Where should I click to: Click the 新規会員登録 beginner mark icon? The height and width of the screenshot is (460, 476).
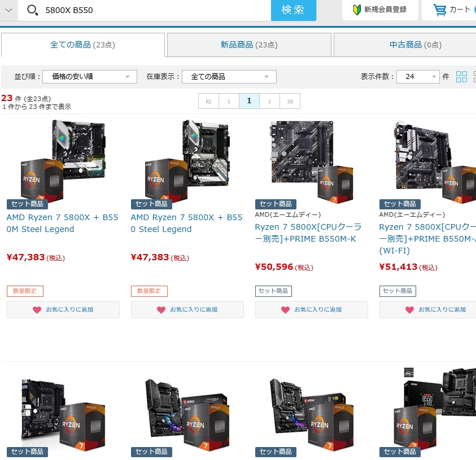(x=357, y=10)
